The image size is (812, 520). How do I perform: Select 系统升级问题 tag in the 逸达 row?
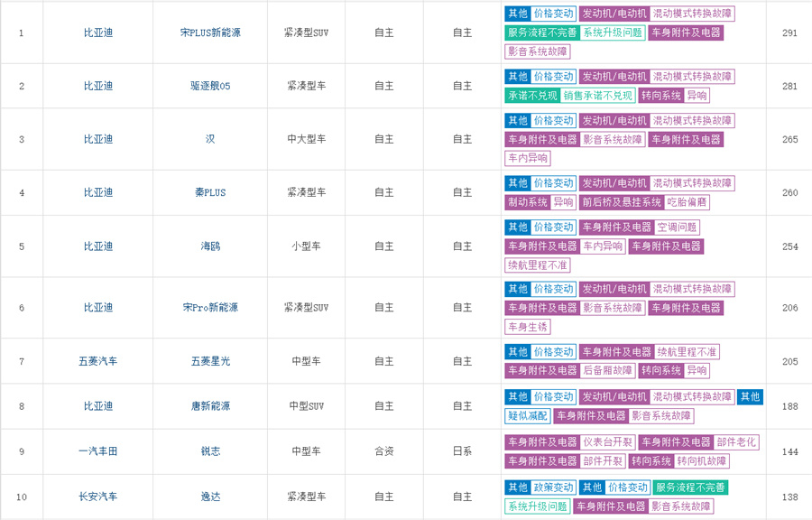(537, 506)
